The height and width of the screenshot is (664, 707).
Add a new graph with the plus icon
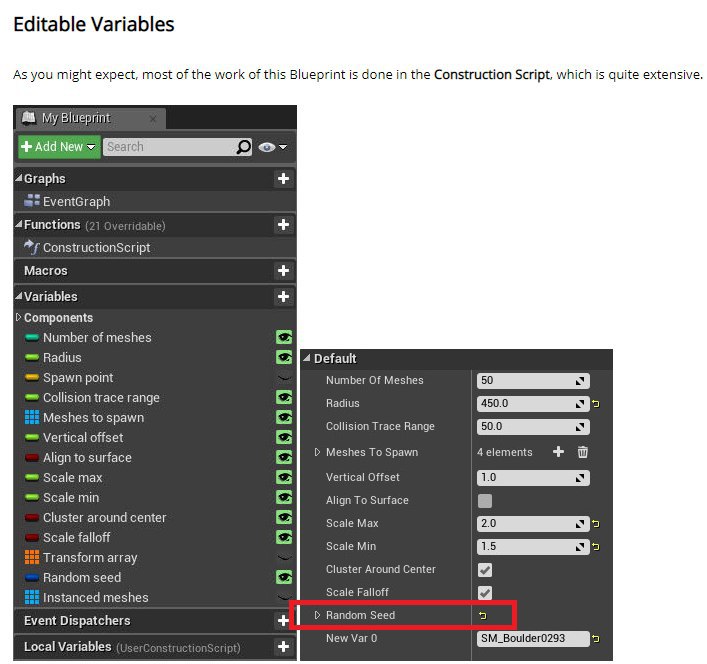(284, 179)
